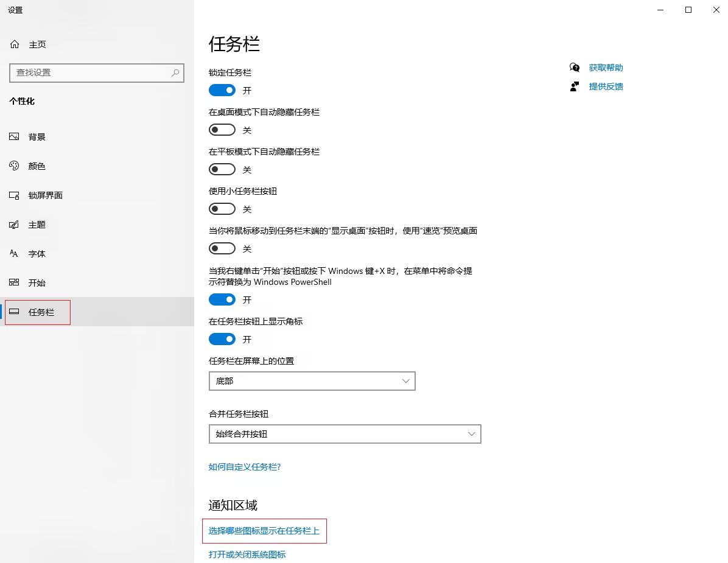
Task: Open 主题 via its brush icon
Action: coord(15,225)
